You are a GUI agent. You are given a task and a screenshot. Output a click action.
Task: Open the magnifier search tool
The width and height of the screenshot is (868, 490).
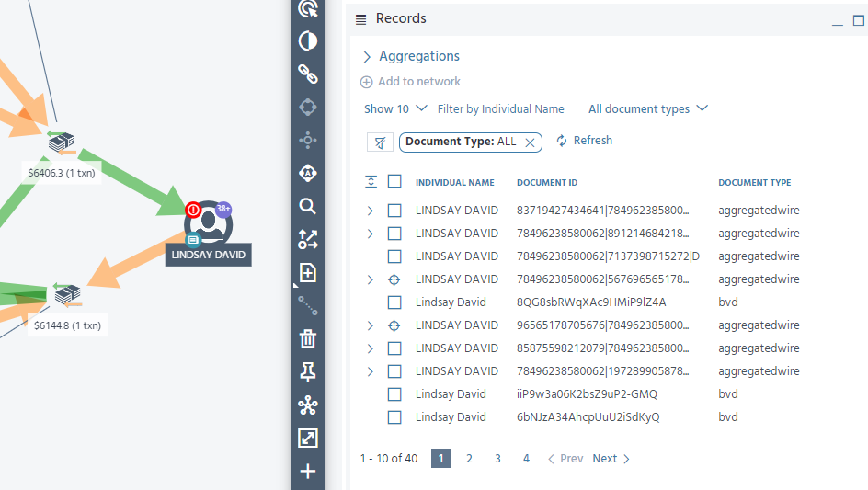[308, 207]
